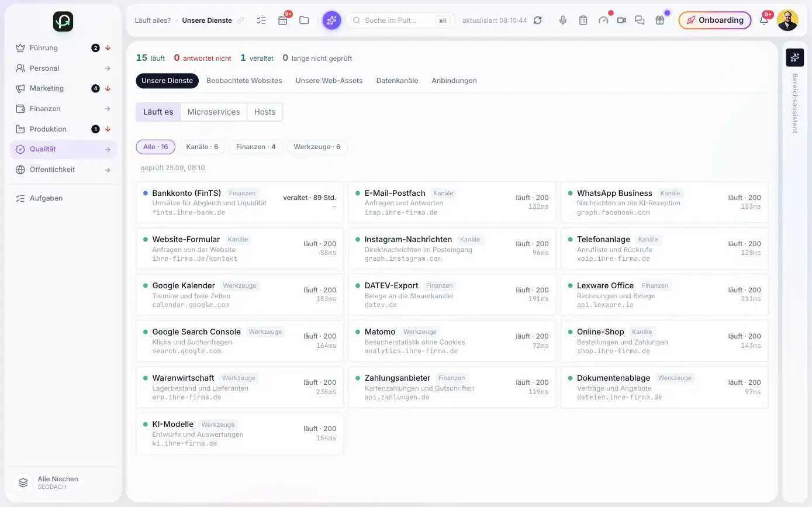The height and width of the screenshot is (507, 812).
Task: Filter by Werkzeuge · 6 chip
Action: tap(317, 147)
